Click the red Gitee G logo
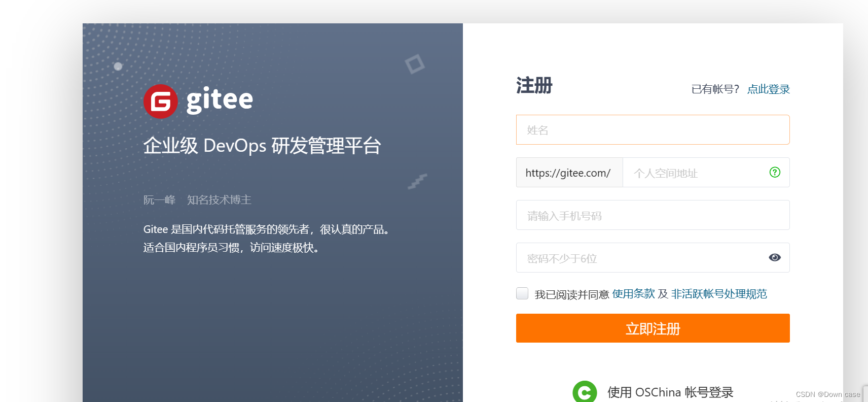The width and height of the screenshot is (868, 402). (x=161, y=102)
